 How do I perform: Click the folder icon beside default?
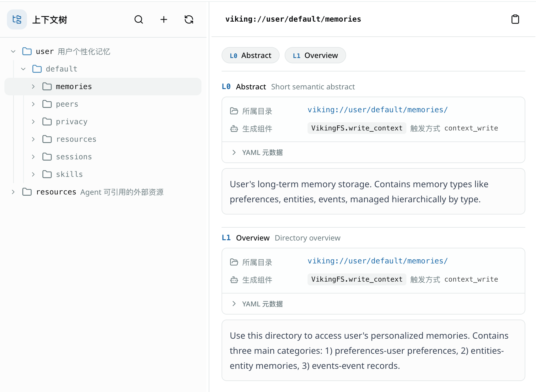[37, 69]
